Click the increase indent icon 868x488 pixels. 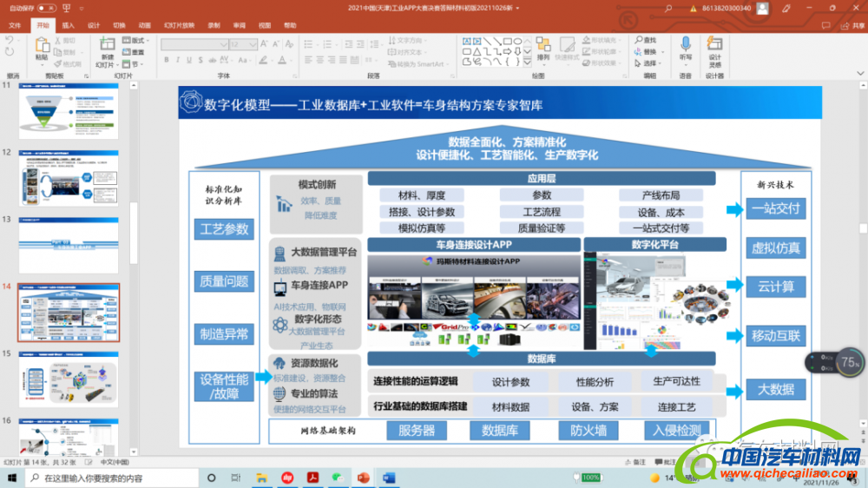click(x=360, y=44)
